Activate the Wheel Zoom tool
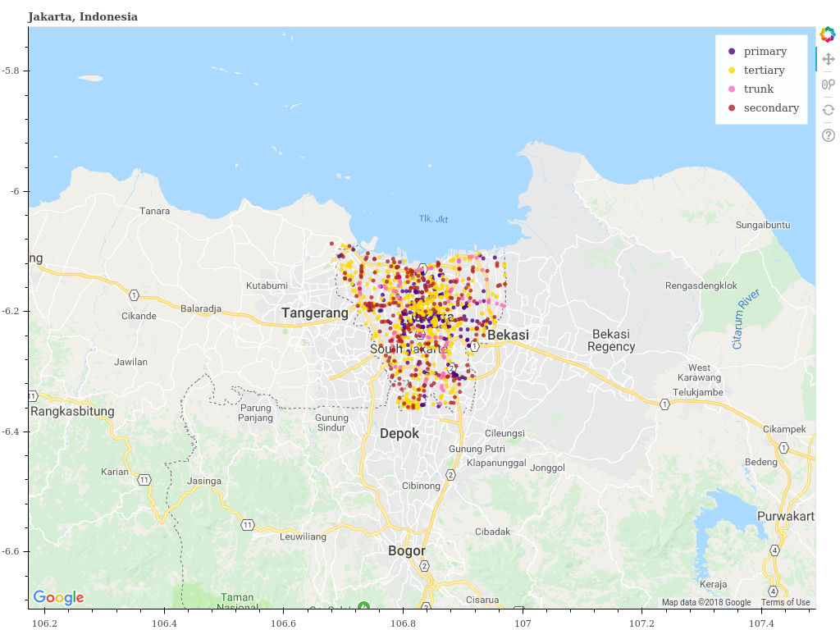The width and height of the screenshot is (840, 630). (x=828, y=84)
